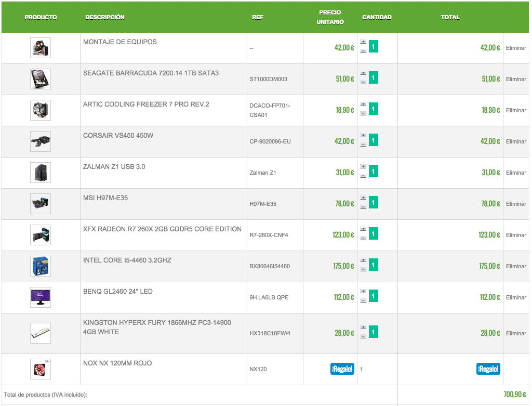Open the Montaje de Equipos product thumbnail
The width and height of the screenshot is (532, 406).
[41, 48]
